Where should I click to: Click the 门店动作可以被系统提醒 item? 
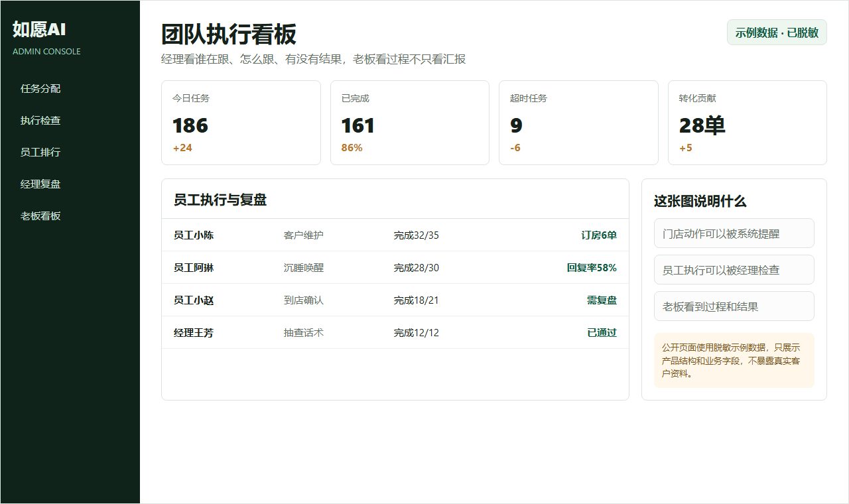coord(734,233)
